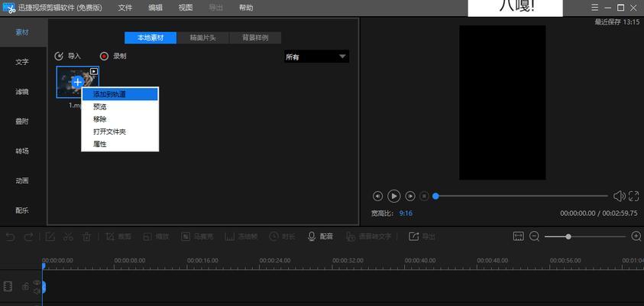Open the 帮助 menu
This screenshot has width=644, height=306.
pos(246,8)
